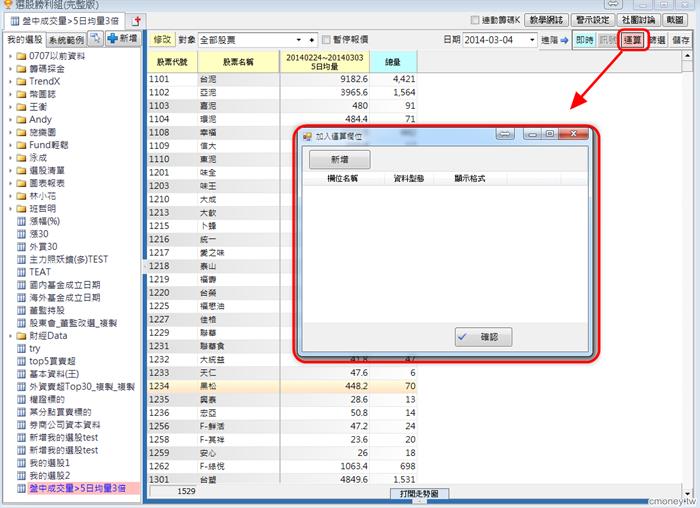Click the table icon beside 漲幅(%)
This screenshot has height=508, width=700.
[x=21, y=221]
